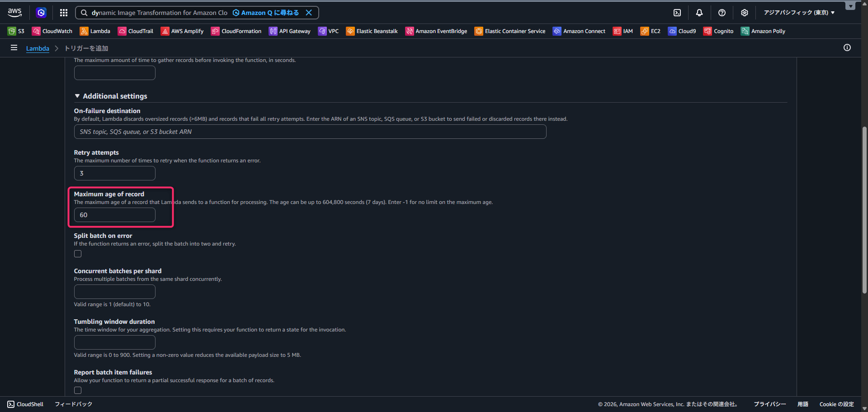Open the help question mark menu
The image size is (868, 412).
point(722,13)
